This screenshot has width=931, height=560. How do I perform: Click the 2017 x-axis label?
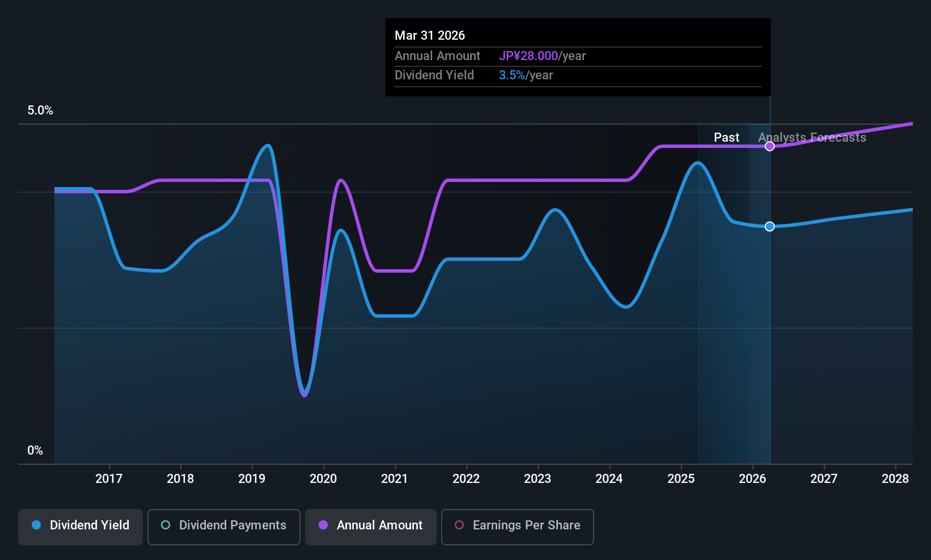click(109, 479)
